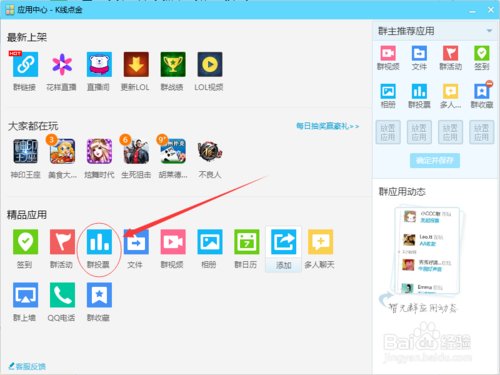This screenshot has width=500, height=375.
Task: Click 多人… in 群主推荐应用 panel
Action: click(x=450, y=91)
